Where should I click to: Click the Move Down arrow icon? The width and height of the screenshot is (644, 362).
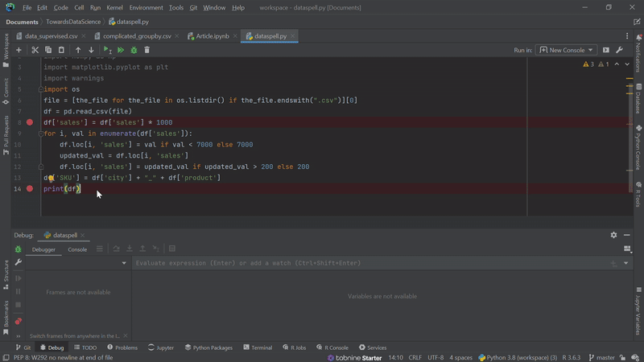[91, 50]
